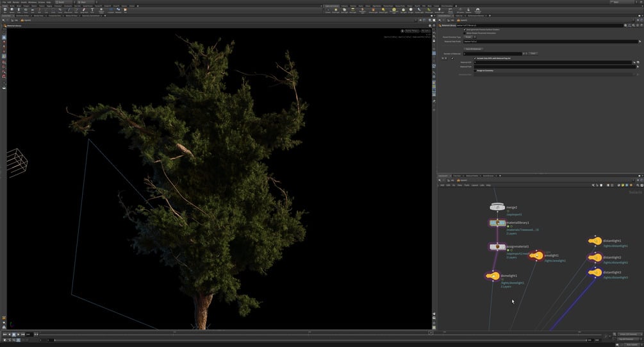Open the Material VOP chooser dropdown arrow
Image resolution: width=644 pixels, height=347 pixels.
[634, 62]
